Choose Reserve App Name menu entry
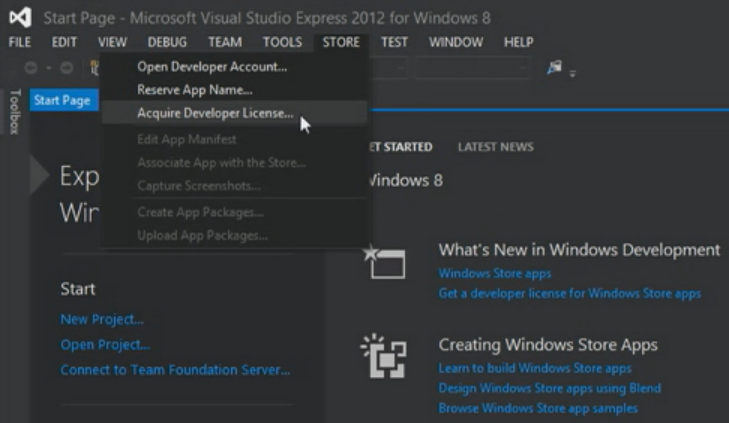The height and width of the screenshot is (423, 729). tap(234, 90)
